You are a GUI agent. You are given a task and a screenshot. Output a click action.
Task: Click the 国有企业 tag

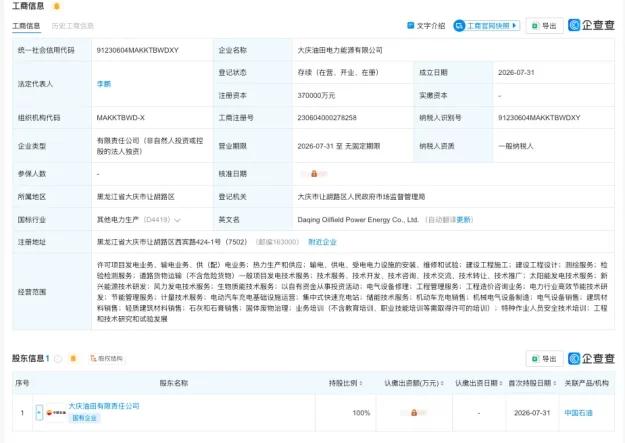point(84,418)
